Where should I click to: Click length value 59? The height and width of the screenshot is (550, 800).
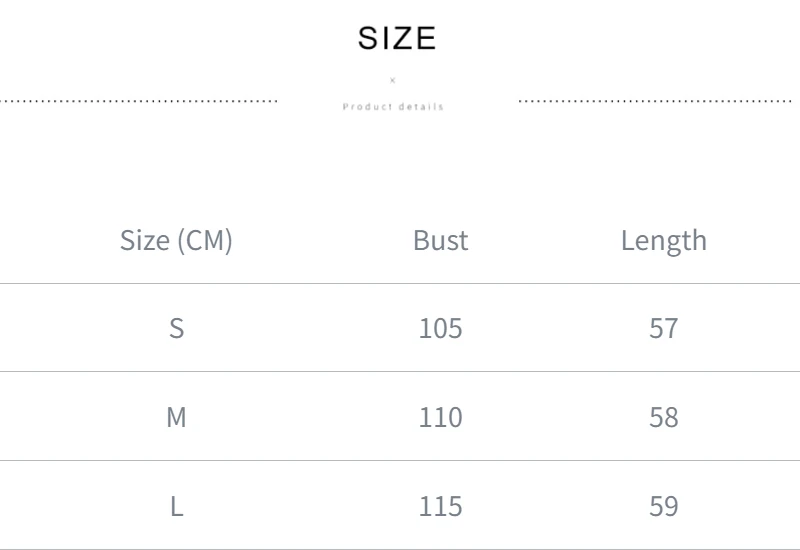click(664, 507)
